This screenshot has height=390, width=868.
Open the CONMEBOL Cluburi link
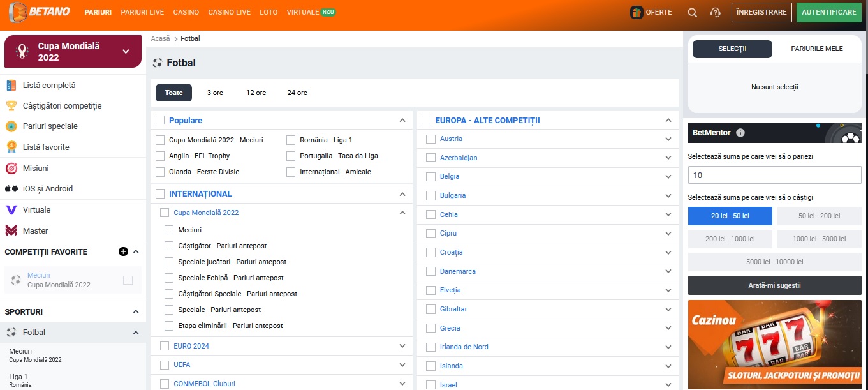[204, 384]
